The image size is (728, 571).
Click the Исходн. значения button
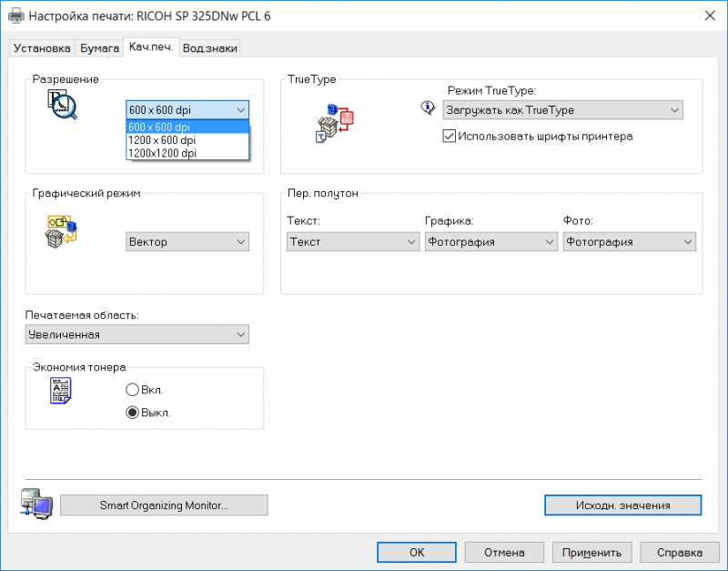point(622,505)
